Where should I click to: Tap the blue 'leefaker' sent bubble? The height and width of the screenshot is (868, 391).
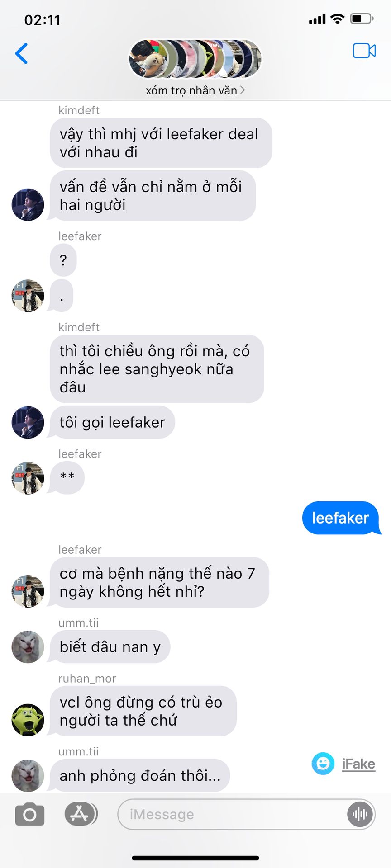341,518
